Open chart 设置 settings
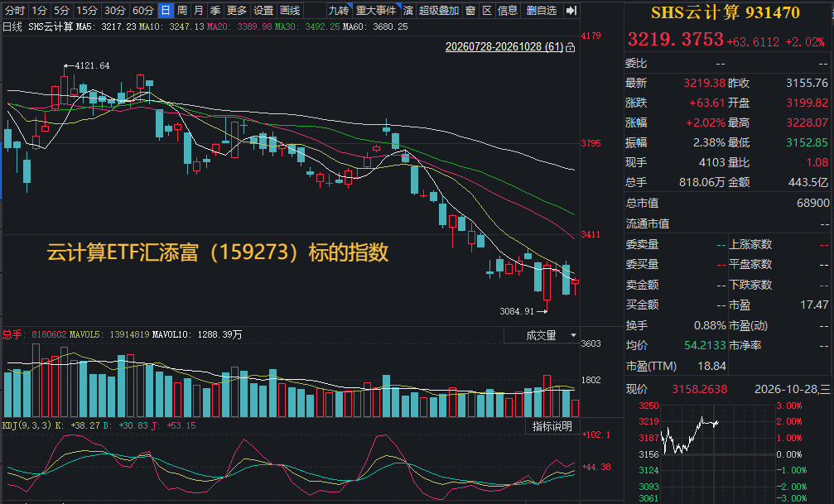The height and width of the screenshot is (504, 834). (x=263, y=11)
